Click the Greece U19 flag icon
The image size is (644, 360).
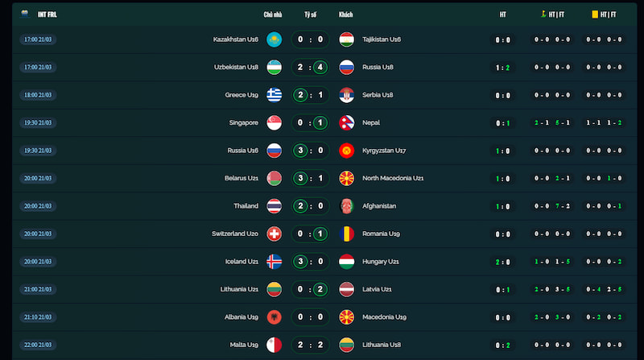click(274, 94)
